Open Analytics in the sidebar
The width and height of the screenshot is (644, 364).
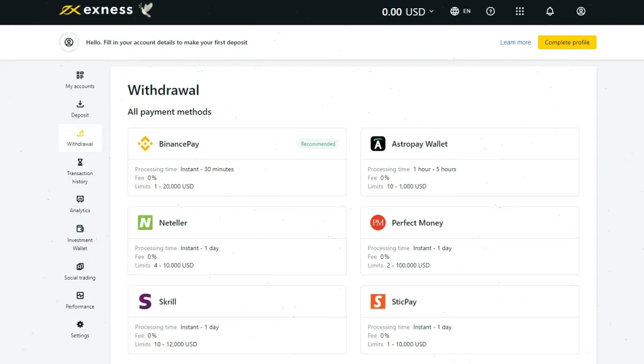pyautogui.click(x=80, y=204)
